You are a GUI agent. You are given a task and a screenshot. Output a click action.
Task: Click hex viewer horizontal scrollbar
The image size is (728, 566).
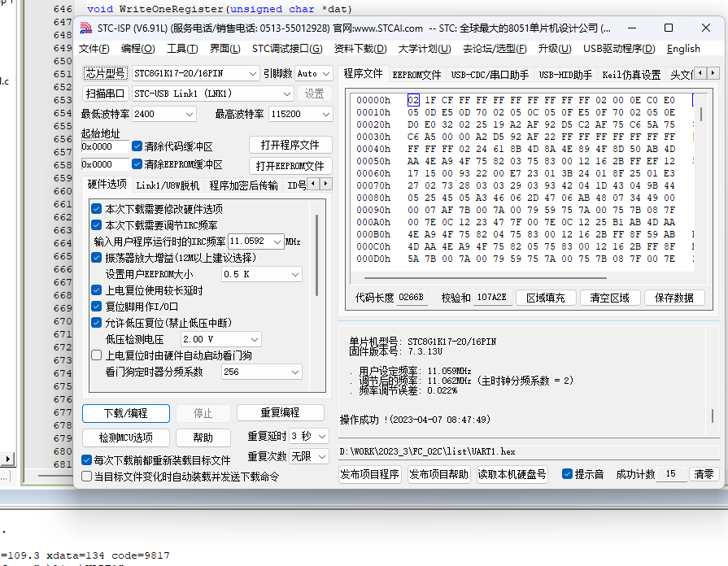(x=485, y=278)
